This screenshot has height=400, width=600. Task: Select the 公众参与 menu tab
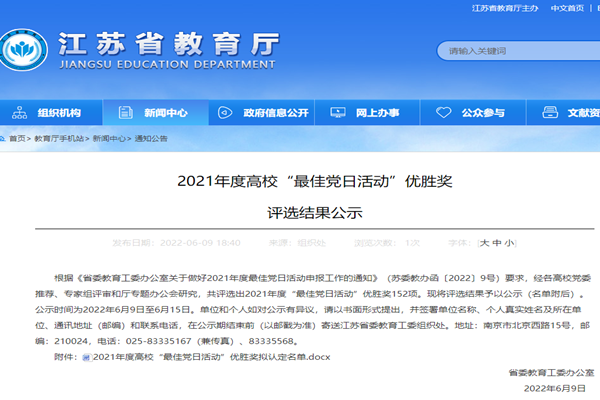click(x=483, y=113)
